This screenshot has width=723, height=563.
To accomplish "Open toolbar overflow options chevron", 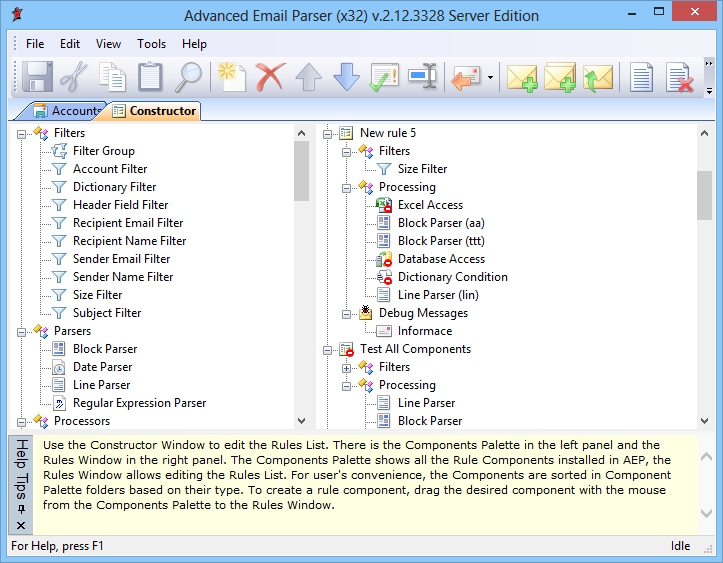I will click(709, 91).
